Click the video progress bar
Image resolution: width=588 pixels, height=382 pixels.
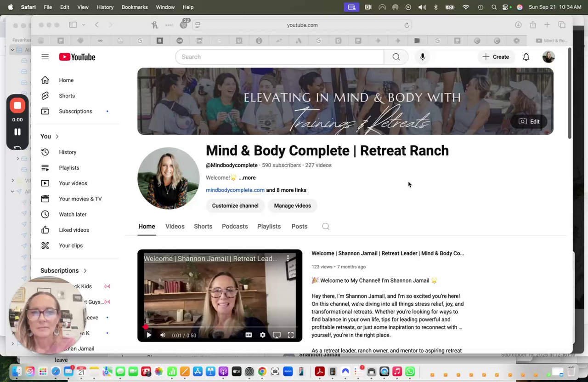click(x=220, y=327)
